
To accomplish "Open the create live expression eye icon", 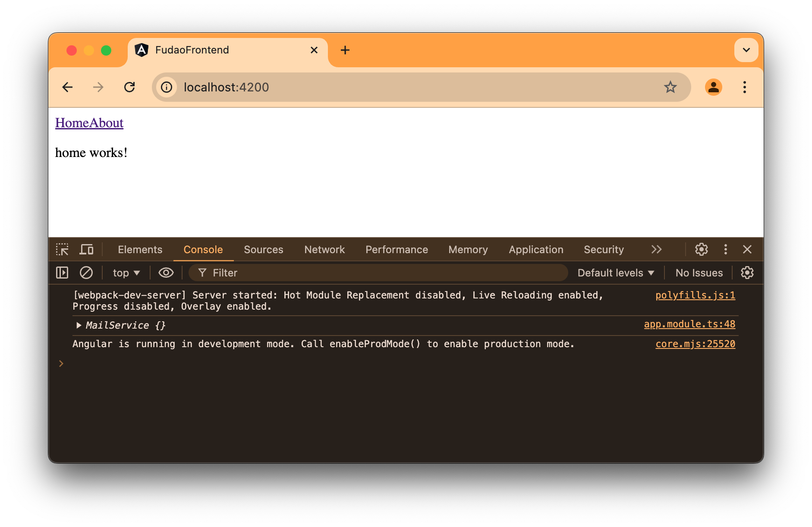I will click(x=166, y=273).
